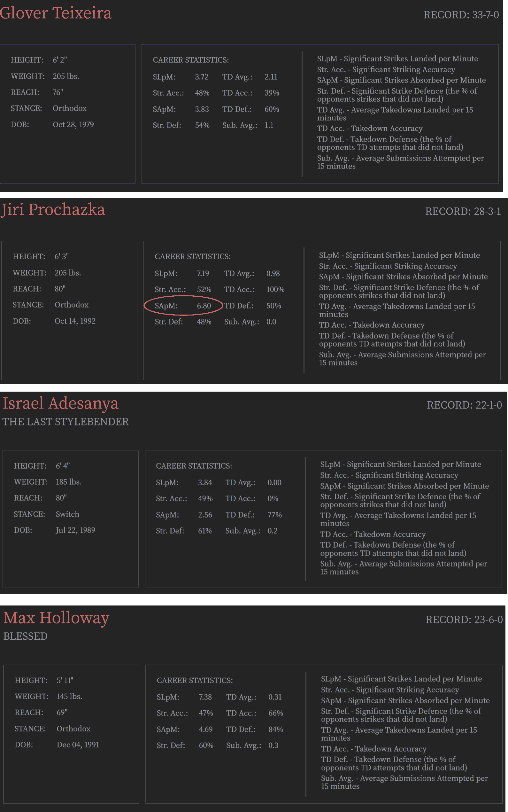Click Adesanya's weight value 185 lbs.
This screenshot has width=508, height=812.
[69, 482]
